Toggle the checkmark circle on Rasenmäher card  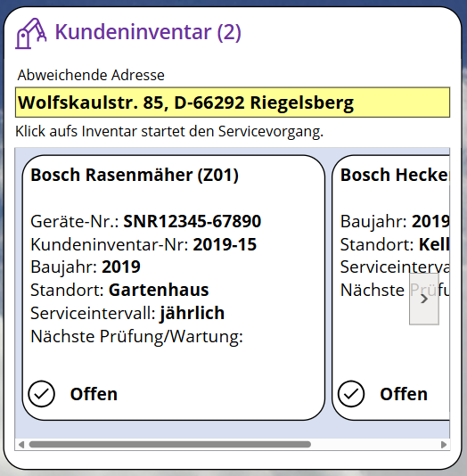(42, 394)
